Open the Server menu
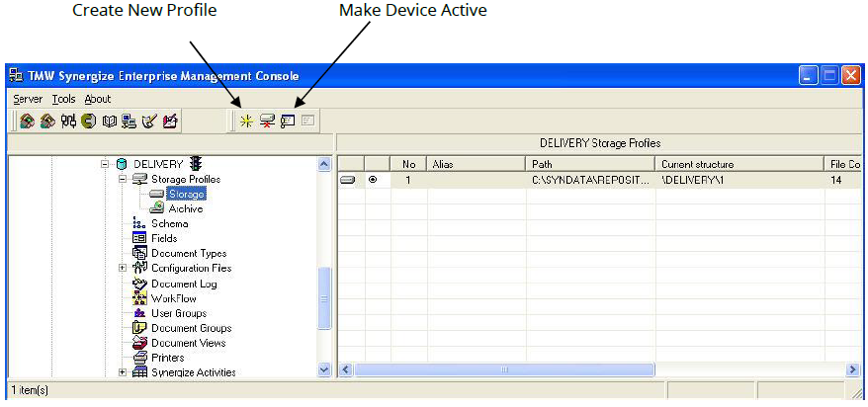 (x=28, y=99)
